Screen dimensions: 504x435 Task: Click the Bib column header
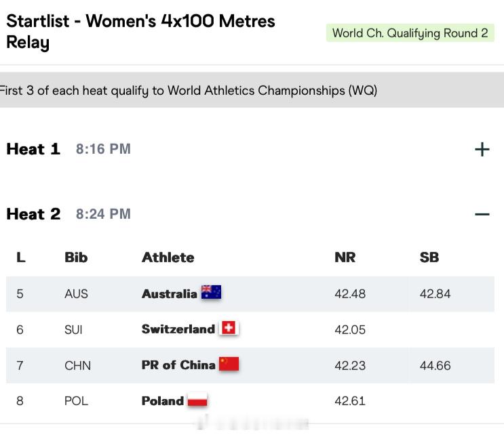point(76,257)
